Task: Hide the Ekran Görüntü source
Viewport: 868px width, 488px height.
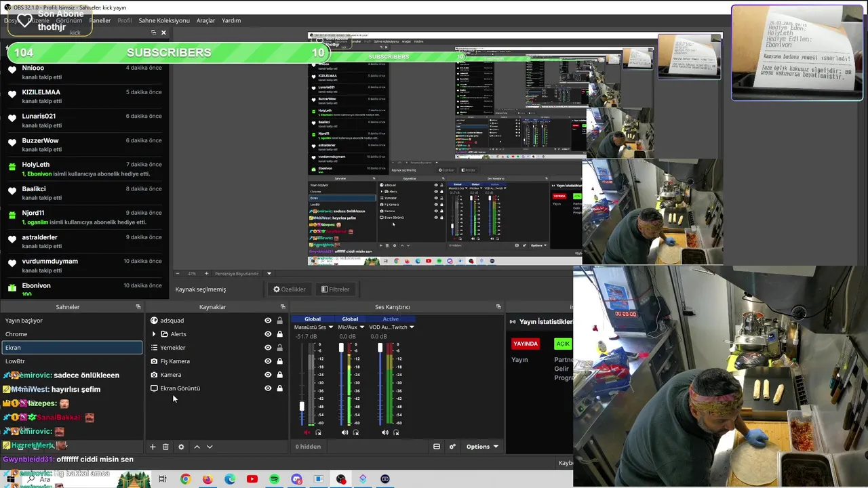Action: point(268,388)
